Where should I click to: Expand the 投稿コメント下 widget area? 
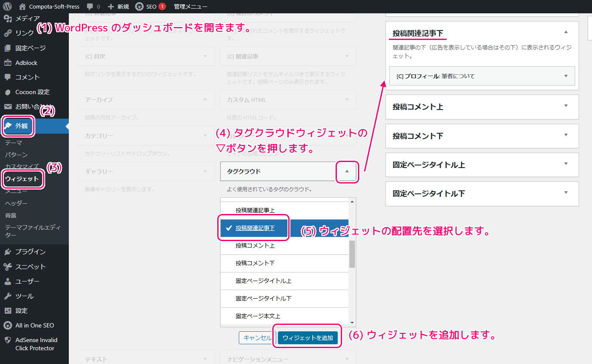(566, 135)
